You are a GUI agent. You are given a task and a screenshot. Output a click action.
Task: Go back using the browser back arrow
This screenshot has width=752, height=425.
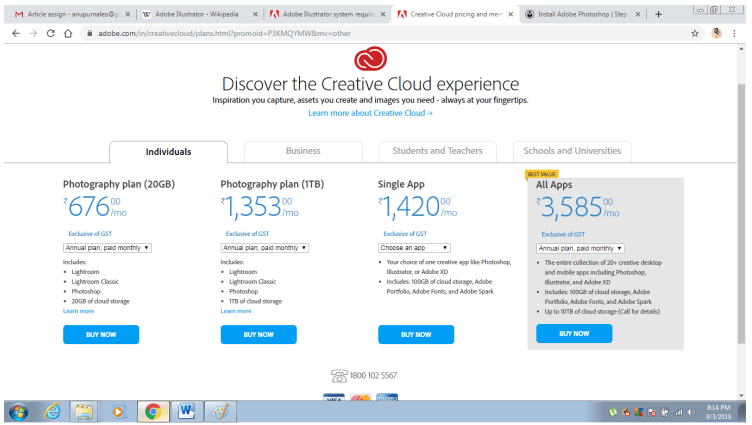(16, 34)
